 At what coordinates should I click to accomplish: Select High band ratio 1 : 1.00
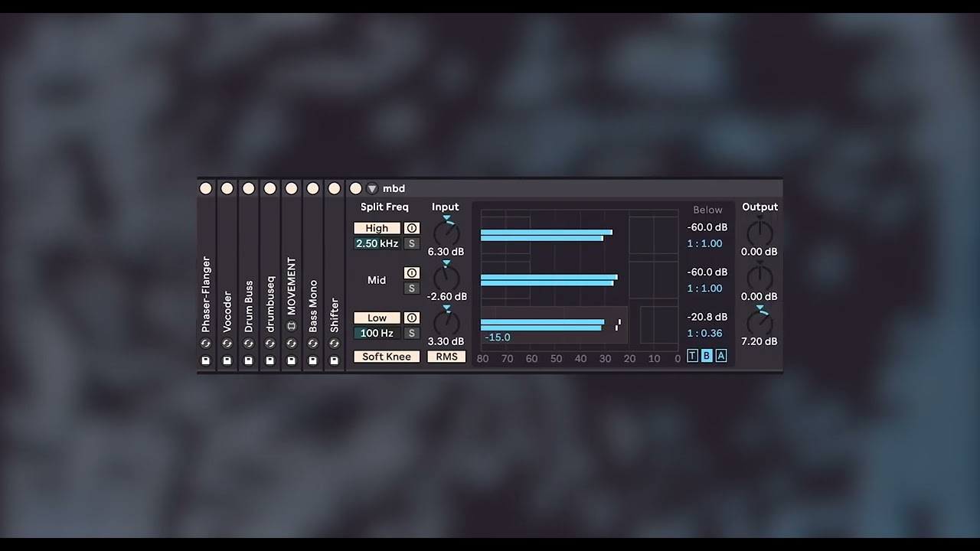(x=704, y=243)
